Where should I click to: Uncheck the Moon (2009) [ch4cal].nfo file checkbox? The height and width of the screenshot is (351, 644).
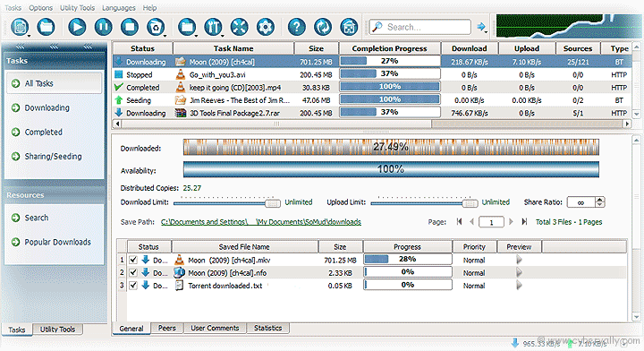[133, 272]
